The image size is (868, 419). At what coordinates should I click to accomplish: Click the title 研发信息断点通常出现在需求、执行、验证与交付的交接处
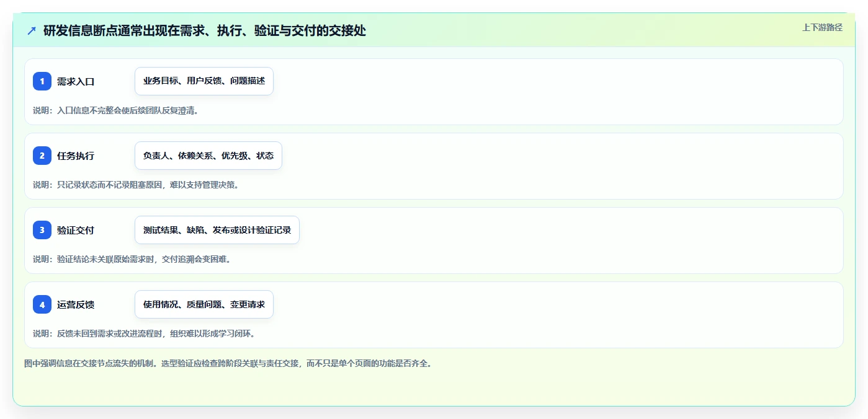(x=205, y=31)
